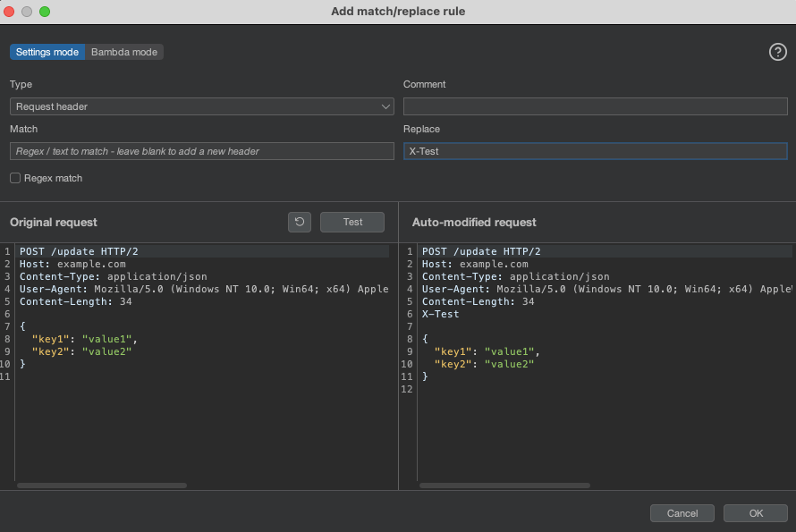Click Content-Type line in Auto-modified request
796x532 pixels.
(x=516, y=276)
